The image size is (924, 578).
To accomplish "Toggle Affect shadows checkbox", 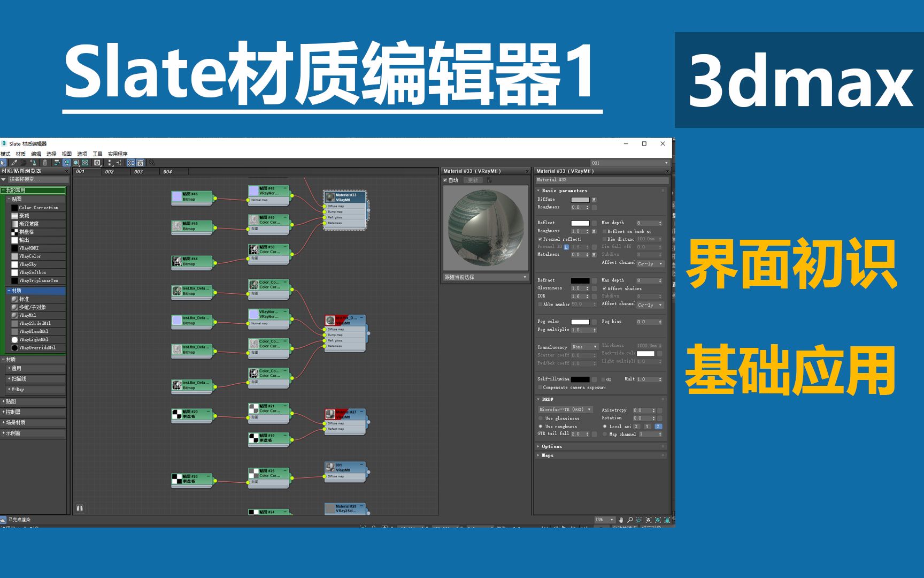I will 604,288.
